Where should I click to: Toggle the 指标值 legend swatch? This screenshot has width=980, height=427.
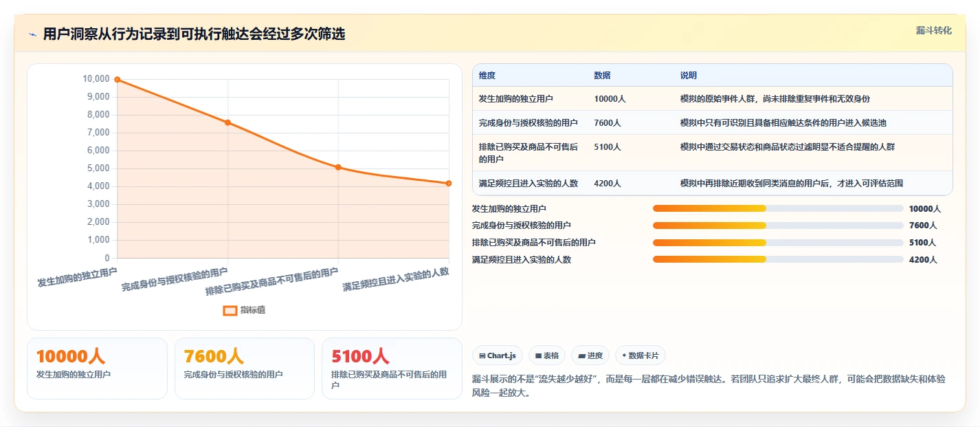click(x=230, y=310)
